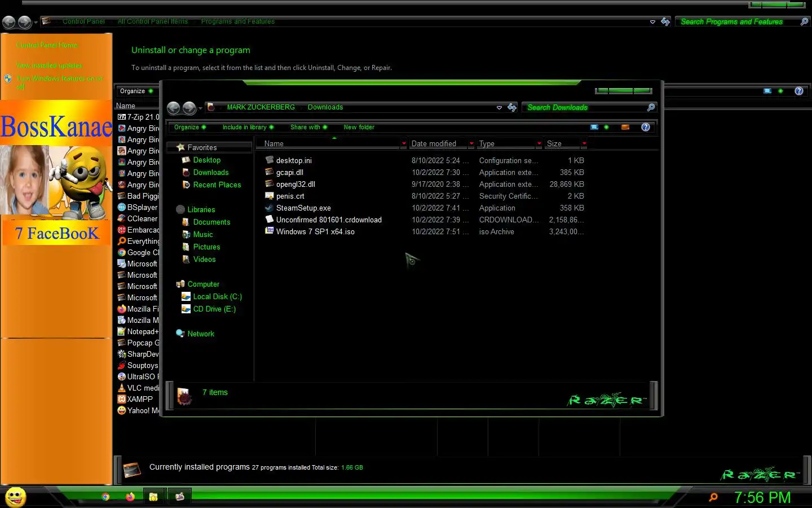Open Organize menu in Downloads window
The image size is (812, 508).
click(190, 127)
